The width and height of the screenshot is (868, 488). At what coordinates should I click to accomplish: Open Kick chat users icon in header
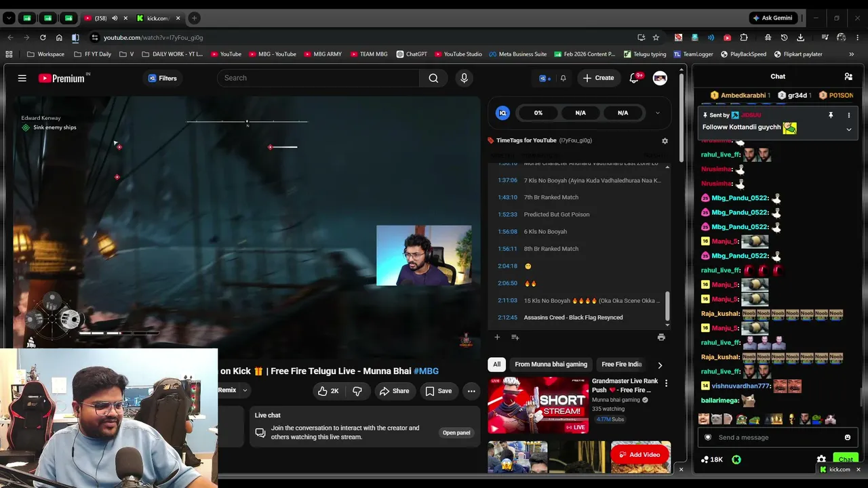[848, 77]
